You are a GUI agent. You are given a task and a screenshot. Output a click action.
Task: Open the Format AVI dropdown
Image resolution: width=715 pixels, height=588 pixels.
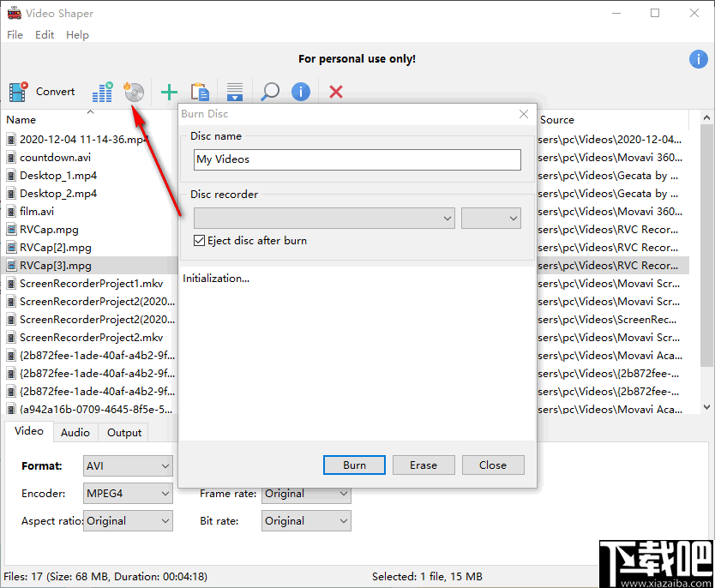pyautogui.click(x=128, y=466)
